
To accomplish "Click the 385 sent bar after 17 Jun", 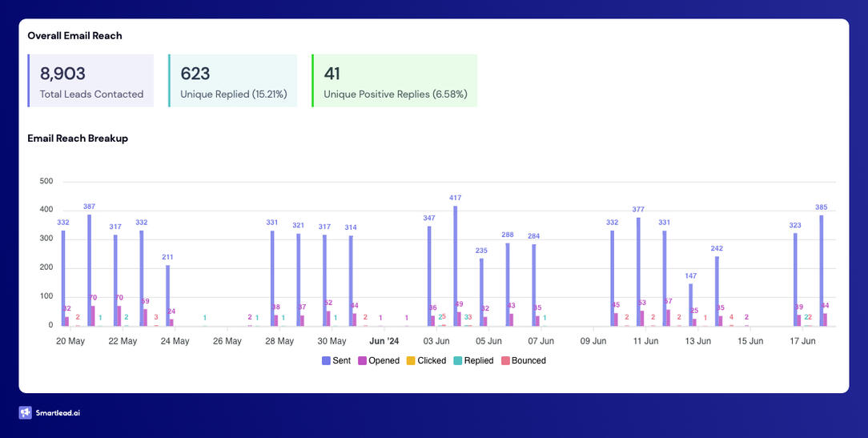I will click(x=822, y=271).
